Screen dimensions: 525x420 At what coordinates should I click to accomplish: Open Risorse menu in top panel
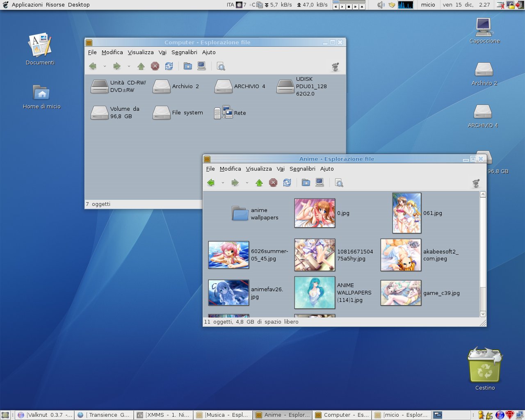(x=55, y=5)
